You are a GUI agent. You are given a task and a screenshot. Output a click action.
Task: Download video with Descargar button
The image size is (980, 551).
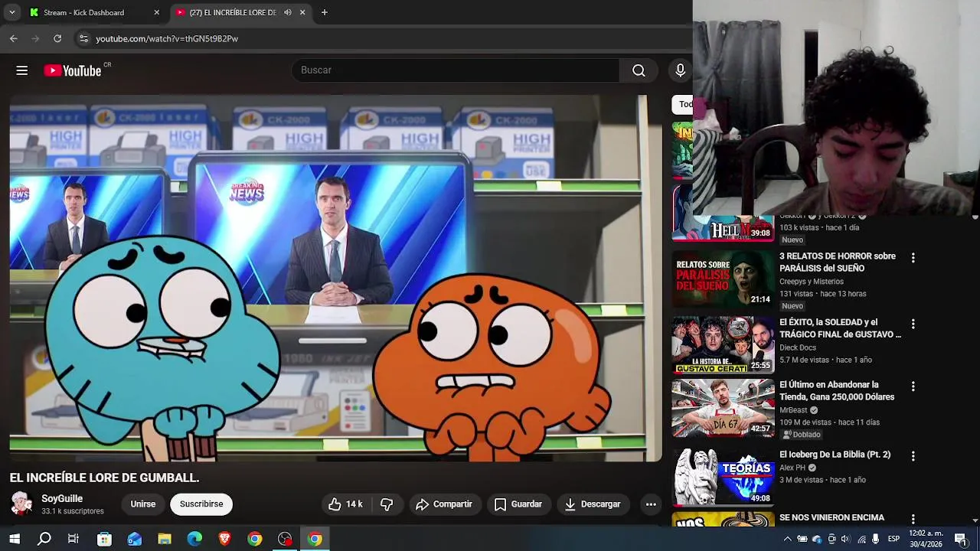coord(593,504)
